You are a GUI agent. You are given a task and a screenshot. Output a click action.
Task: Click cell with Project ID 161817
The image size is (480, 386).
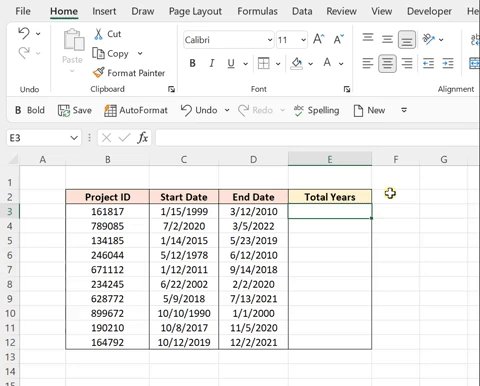click(107, 211)
